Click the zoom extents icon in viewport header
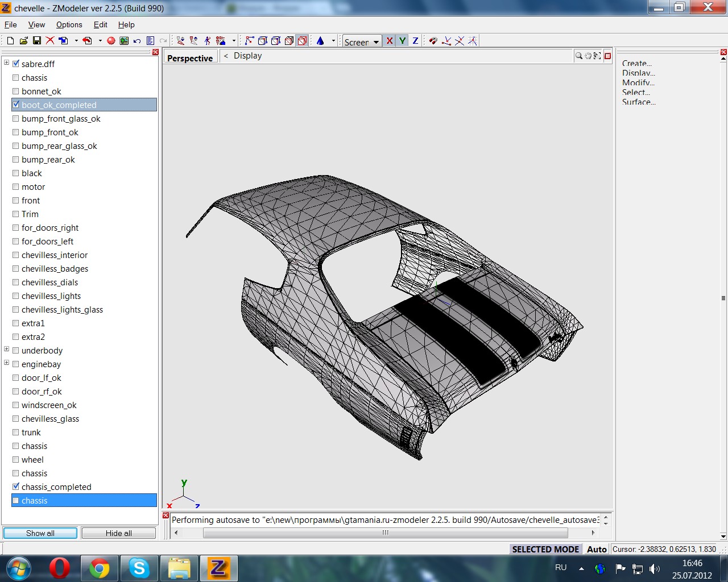 click(597, 56)
